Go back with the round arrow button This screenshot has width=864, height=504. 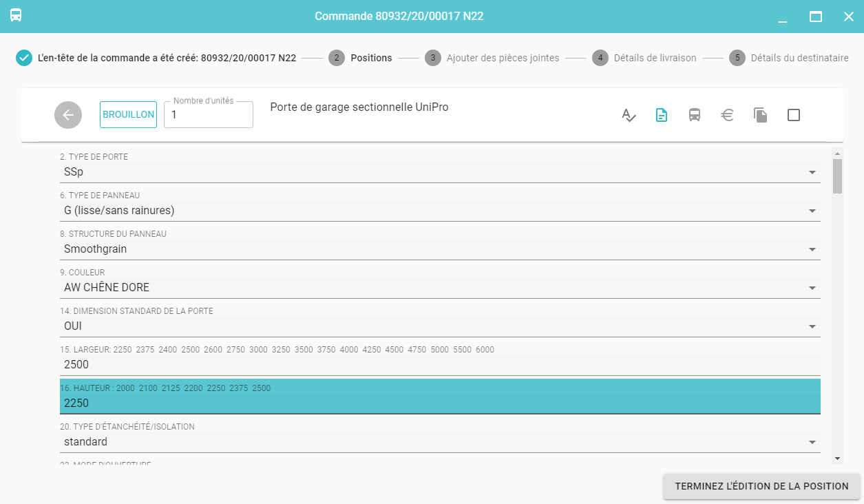68,115
